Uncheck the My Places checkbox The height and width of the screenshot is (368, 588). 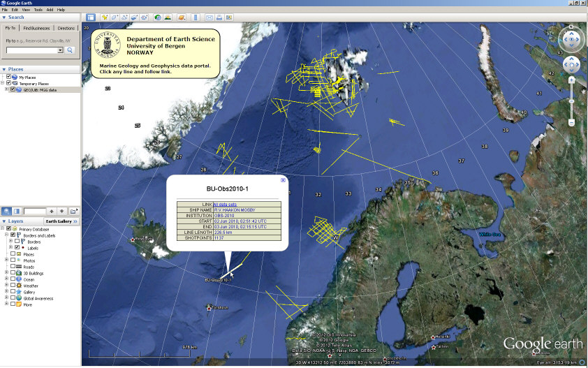[x=8, y=77]
